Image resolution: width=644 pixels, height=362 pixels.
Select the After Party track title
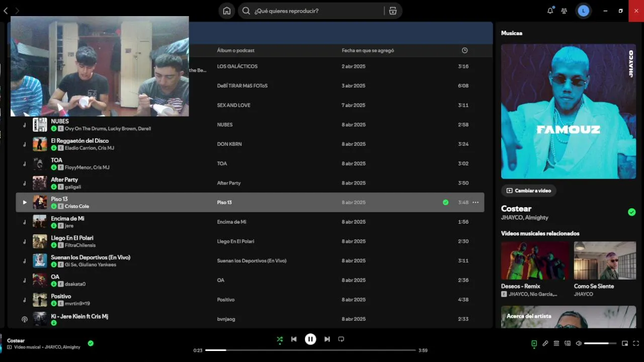(x=64, y=179)
